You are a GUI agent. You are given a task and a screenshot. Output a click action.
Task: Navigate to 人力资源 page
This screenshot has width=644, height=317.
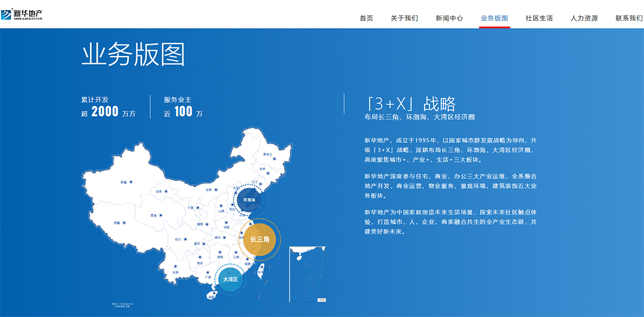click(584, 18)
